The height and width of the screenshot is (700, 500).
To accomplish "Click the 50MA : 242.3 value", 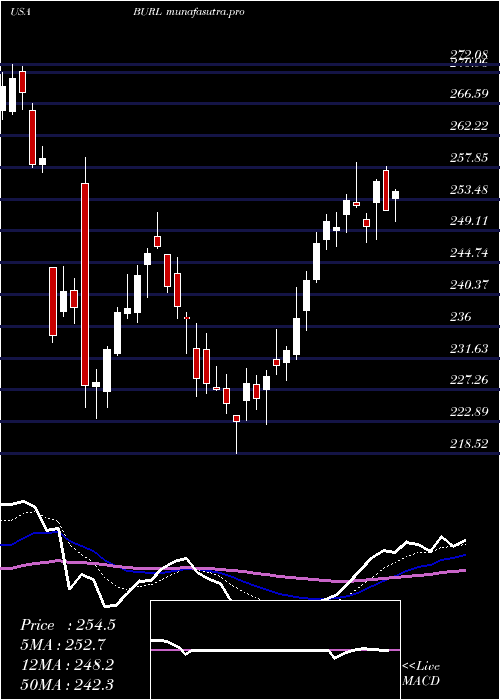I will [x=67, y=684].
